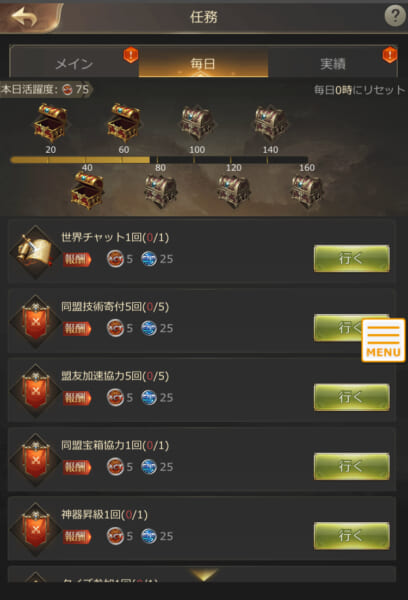This screenshot has height=600, width=408.
Task: Open the orange MENU hamburger icon
Action: pos(383,340)
